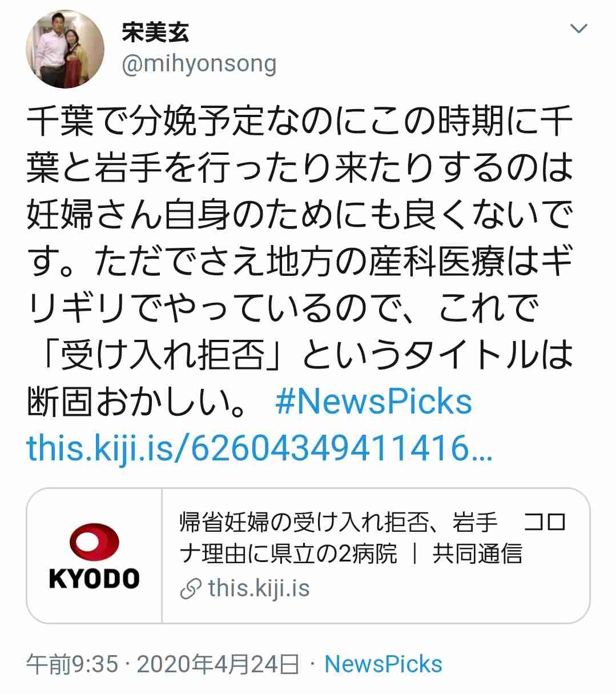The height and width of the screenshot is (694, 616).
Task: Open the @mihyonsong handle
Action: (199, 63)
